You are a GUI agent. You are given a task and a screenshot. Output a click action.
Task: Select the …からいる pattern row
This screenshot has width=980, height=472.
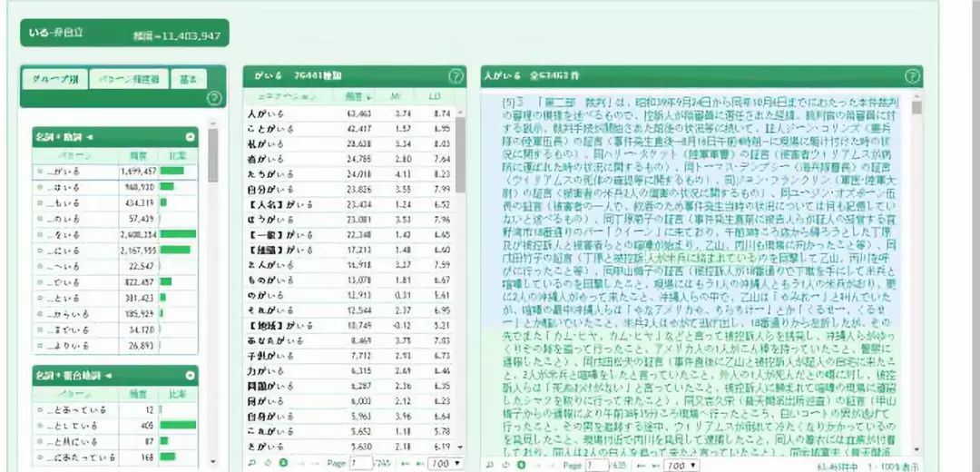click(x=115, y=314)
